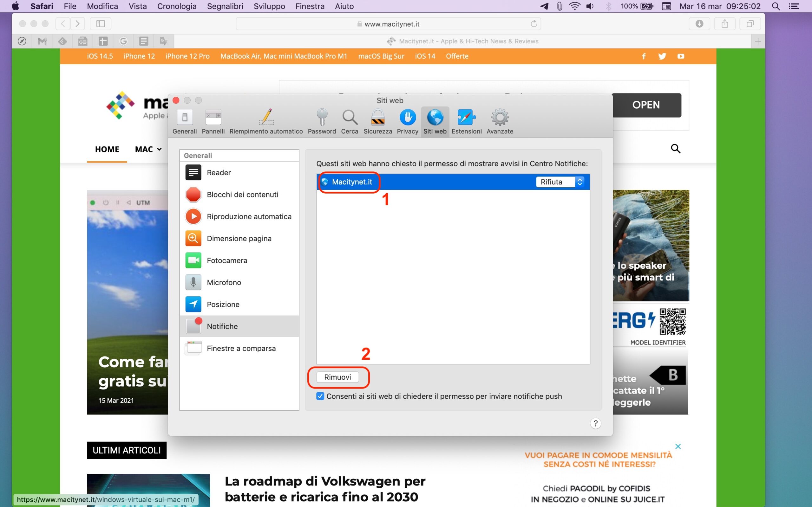Click the Safari sidebar toggle icon

point(101,23)
